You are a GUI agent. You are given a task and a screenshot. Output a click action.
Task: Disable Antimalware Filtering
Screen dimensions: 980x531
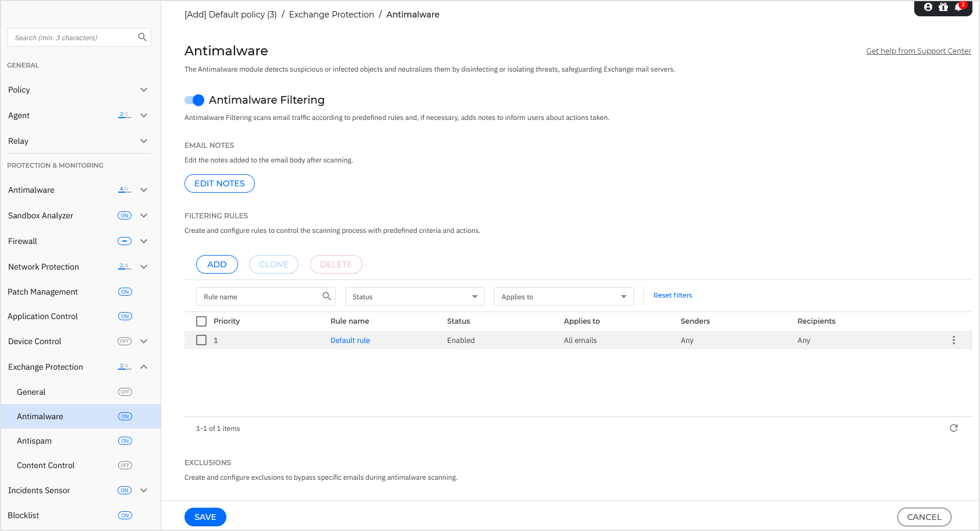point(194,100)
